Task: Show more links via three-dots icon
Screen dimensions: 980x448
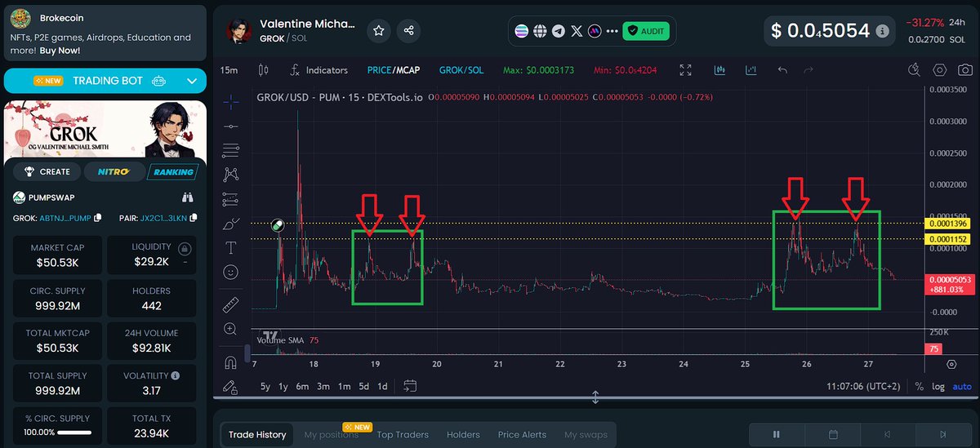Action: pyautogui.click(x=612, y=31)
